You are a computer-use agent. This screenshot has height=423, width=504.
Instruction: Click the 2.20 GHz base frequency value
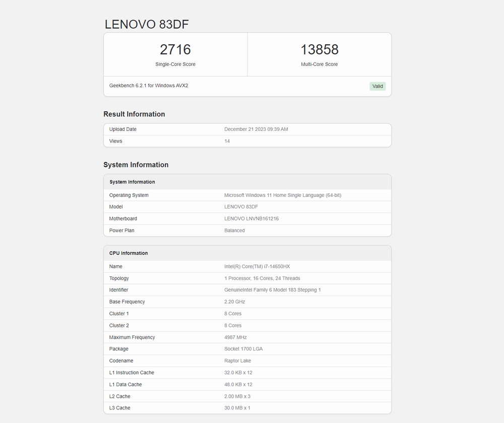tap(235, 302)
